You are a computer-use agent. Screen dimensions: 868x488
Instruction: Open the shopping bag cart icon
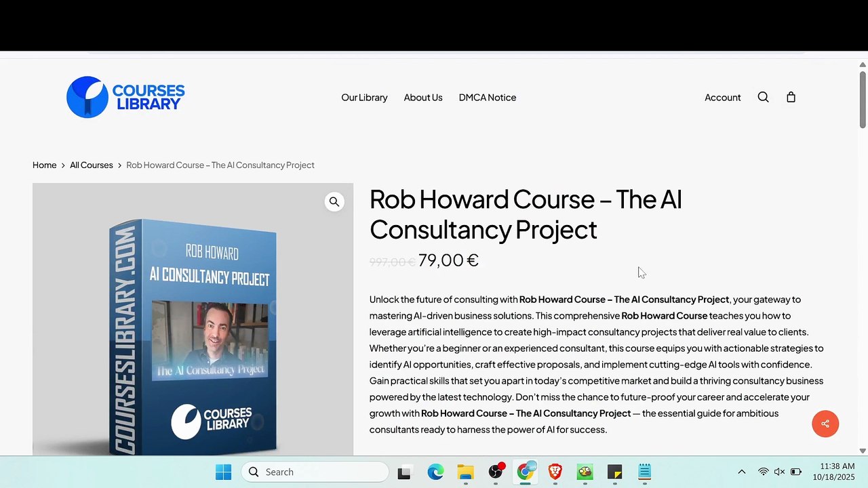coord(791,97)
